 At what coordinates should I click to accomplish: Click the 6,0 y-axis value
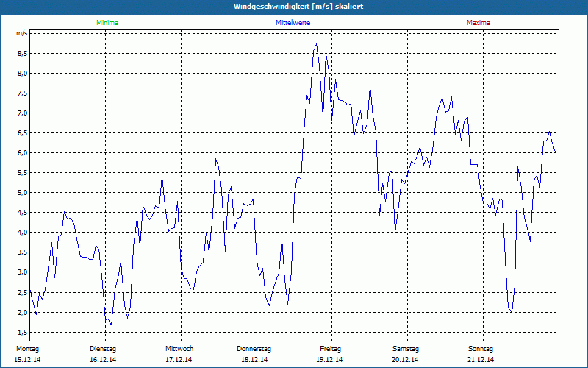23,153
